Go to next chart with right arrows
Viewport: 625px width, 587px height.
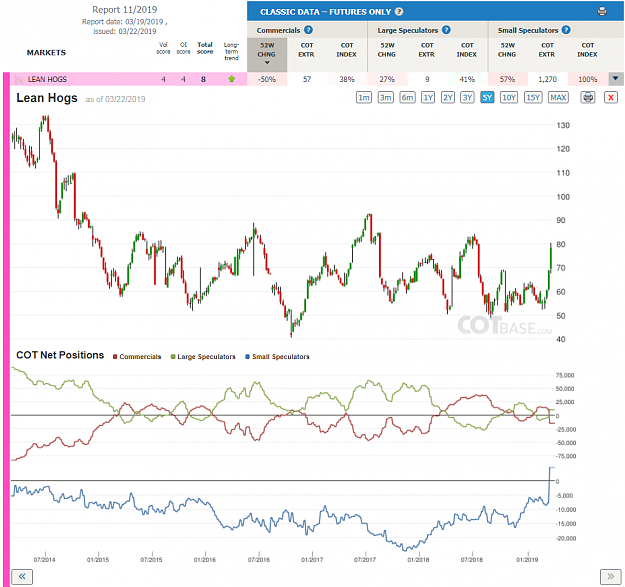(x=610, y=576)
